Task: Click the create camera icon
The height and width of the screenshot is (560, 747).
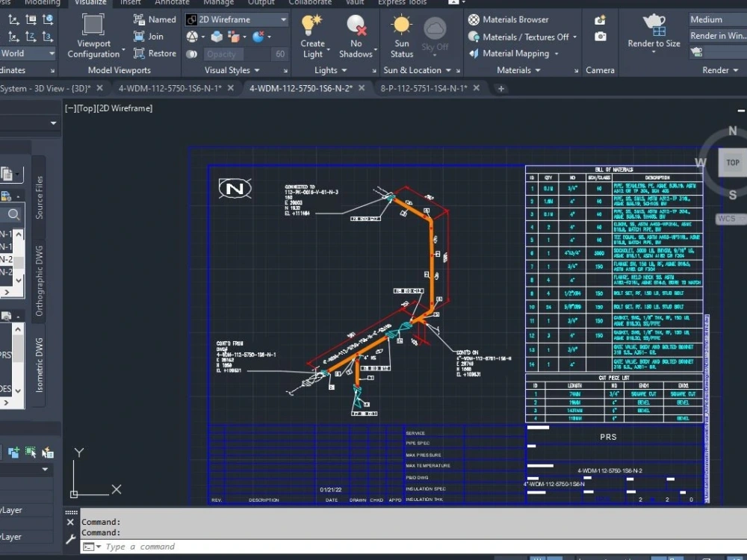Action: point(600,20)
